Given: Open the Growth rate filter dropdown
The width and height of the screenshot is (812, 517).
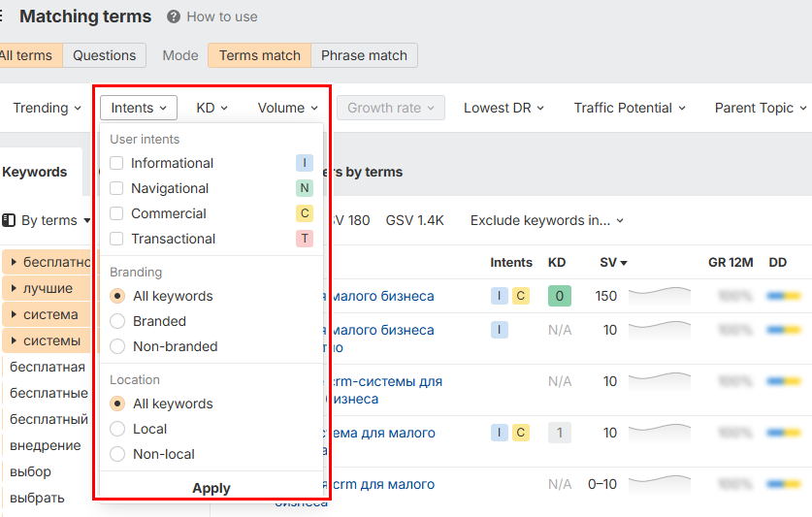Looking at the screenshot, I should [391, 108].
